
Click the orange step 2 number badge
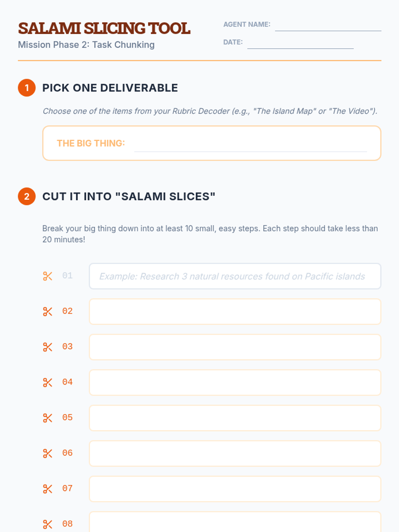pos(27,197)
